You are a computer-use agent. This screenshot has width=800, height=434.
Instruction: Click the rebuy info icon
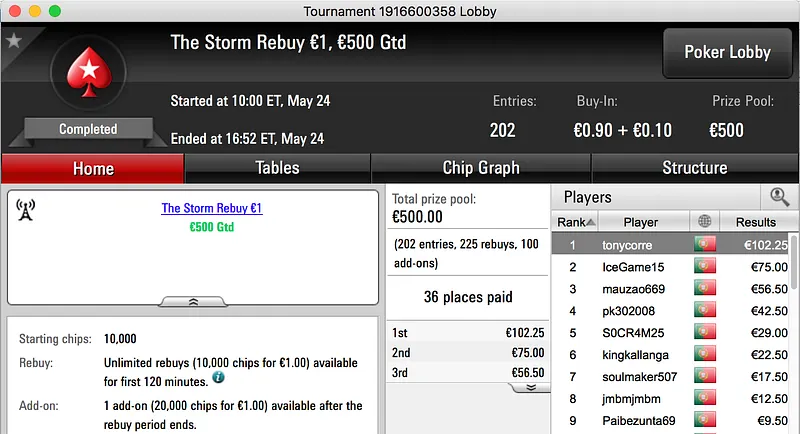[x=218, y=378]
